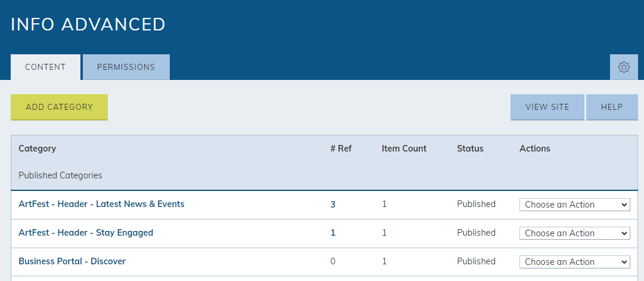This screenshot has height=281, width=644.
Task: Open the settings gear icon
Action: [x=624, y=67]
